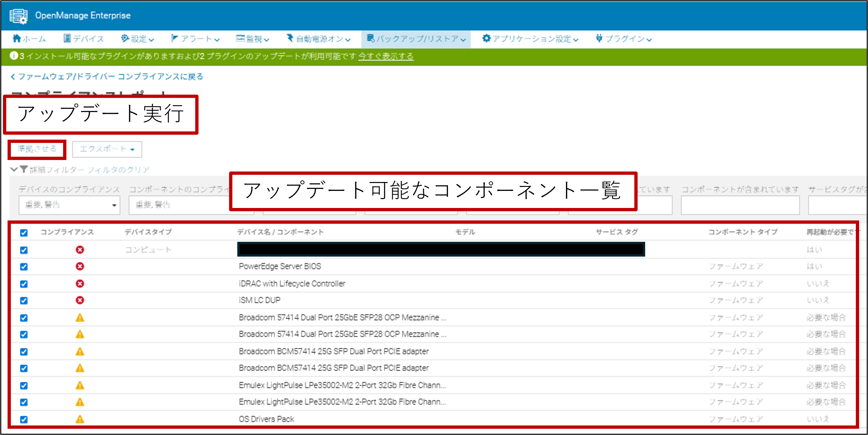The width and height of the screenshot is (868, 435).
Task: Uncheck the OS Drivers Pack row checkbox
Action: [x=24, y=420]
